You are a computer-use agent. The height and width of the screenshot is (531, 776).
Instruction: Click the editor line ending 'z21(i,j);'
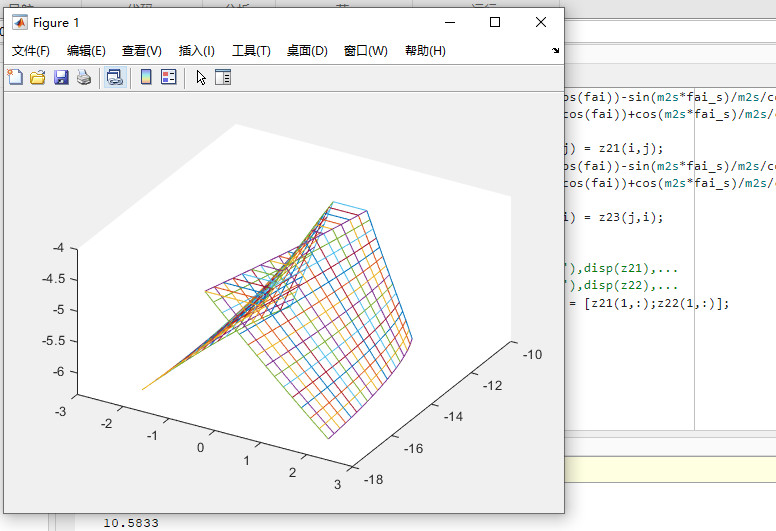(x=614, y=148)
